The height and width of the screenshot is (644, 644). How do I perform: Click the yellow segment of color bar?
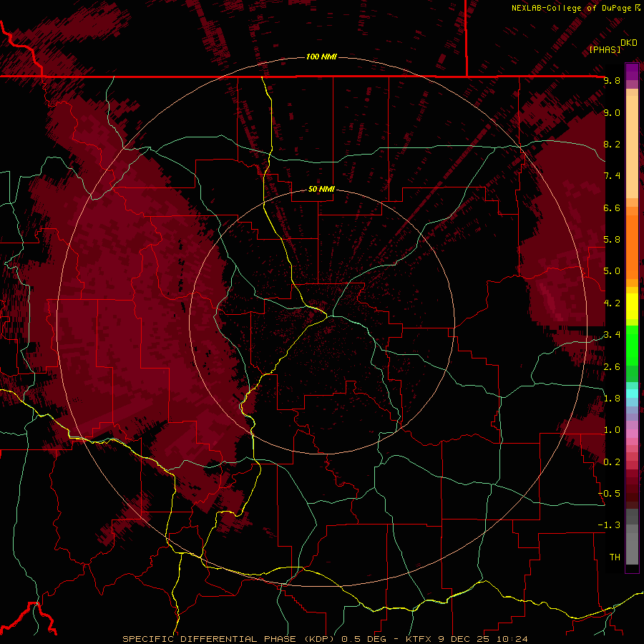(632, 306)
